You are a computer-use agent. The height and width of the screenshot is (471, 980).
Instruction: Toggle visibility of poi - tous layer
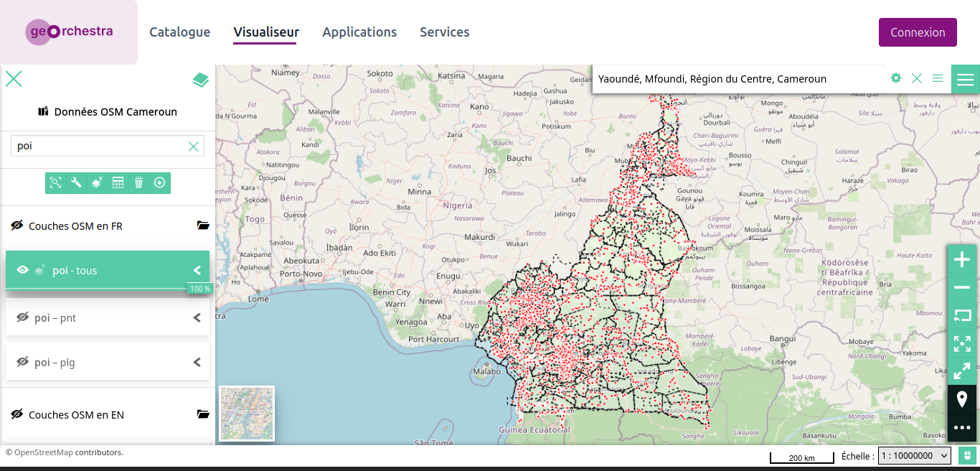(x=22, y=270)
